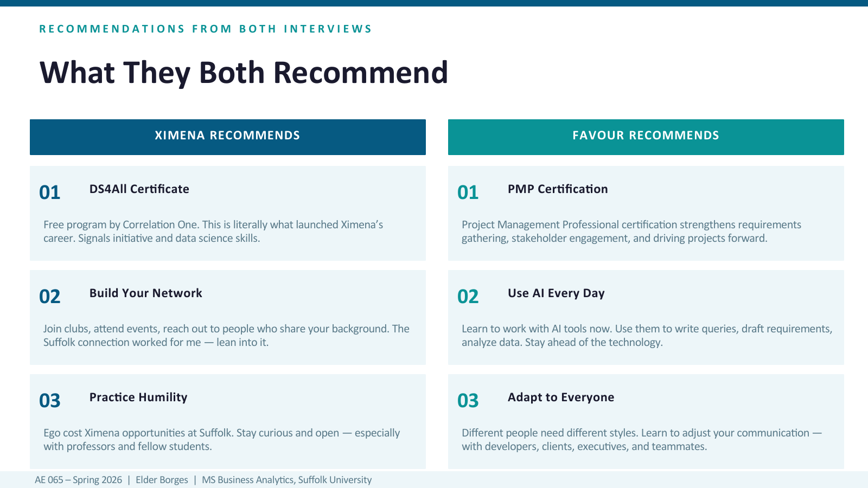868x488 pixels.
Task: Select the Adapt to Everyone heading
Action: [x=561, y=397]
